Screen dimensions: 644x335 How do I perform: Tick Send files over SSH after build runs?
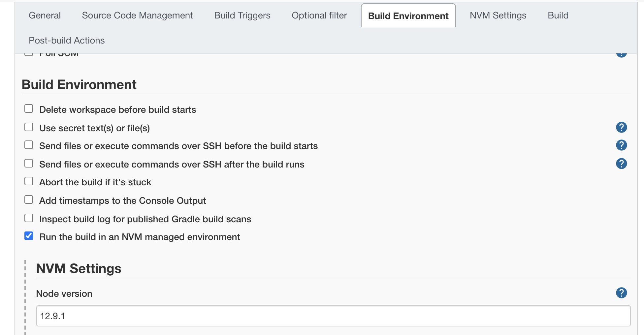[29, 164]
